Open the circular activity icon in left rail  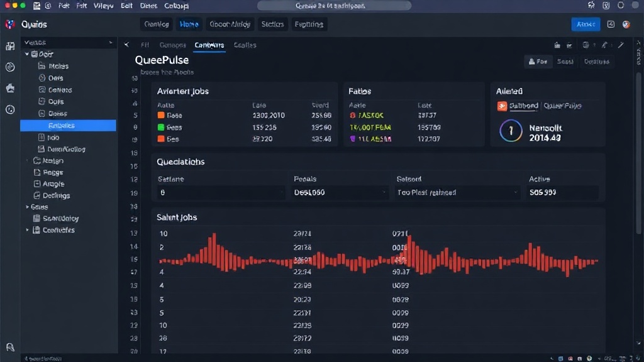coord(10,67)
